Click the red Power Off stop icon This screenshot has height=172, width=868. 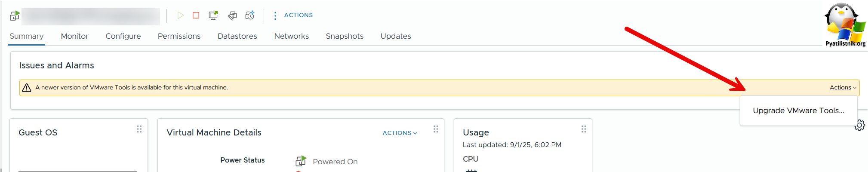pyautogui.click(x=196, y=15)
